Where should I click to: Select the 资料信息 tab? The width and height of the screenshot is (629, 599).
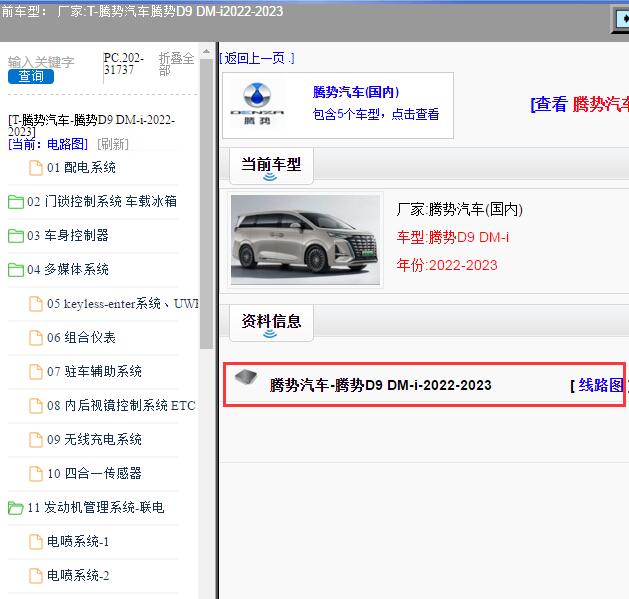pos(271,322)
